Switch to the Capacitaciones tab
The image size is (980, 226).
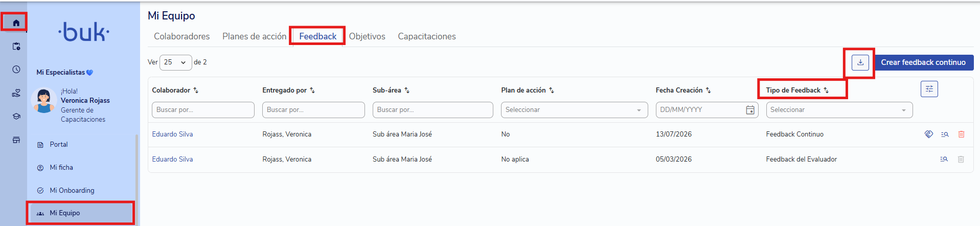coord(427,36)
